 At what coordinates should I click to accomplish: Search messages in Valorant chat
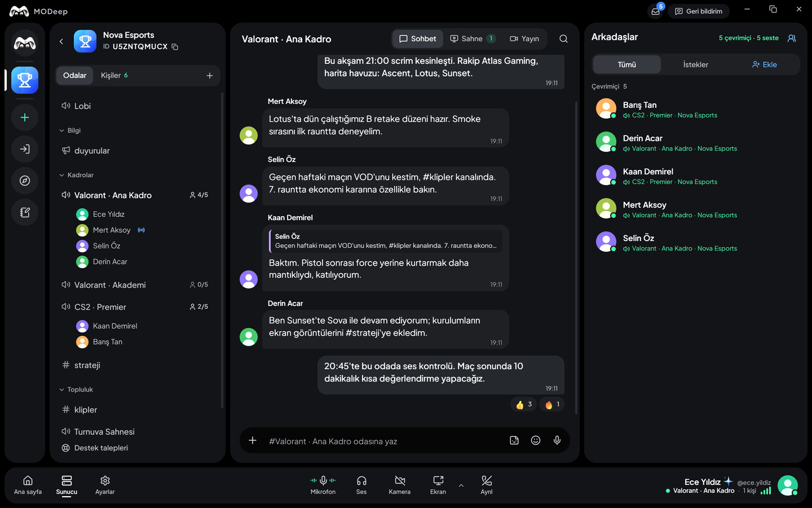[x=563, y=39]
